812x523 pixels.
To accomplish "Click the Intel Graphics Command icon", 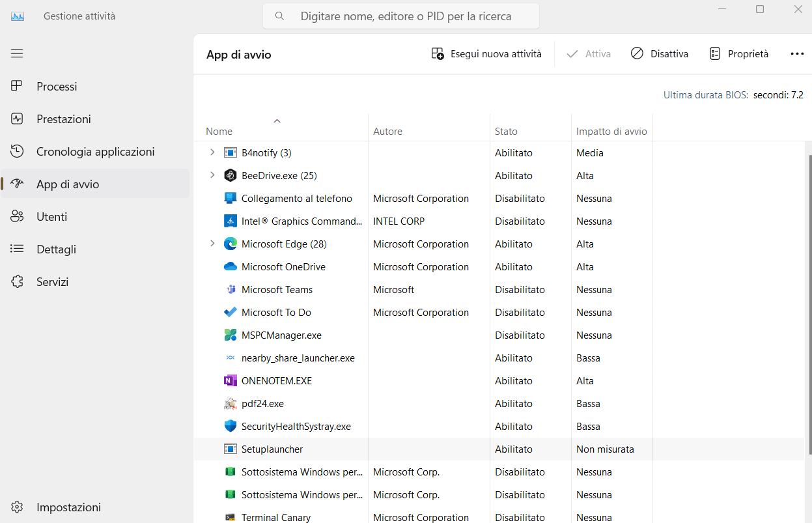I will click(x=231, y=221).
